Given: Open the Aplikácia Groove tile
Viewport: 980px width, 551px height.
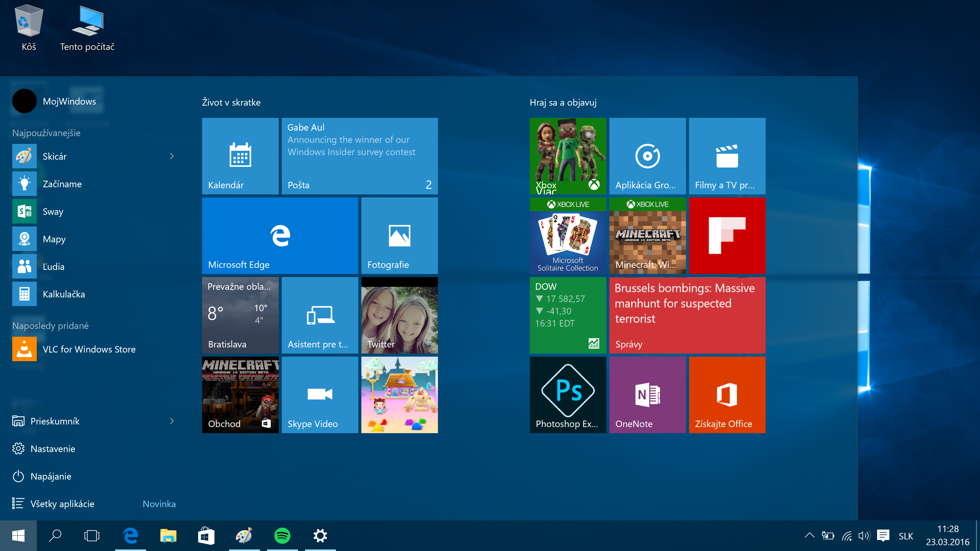Looking at the screenshot, I should pos(647,156).
